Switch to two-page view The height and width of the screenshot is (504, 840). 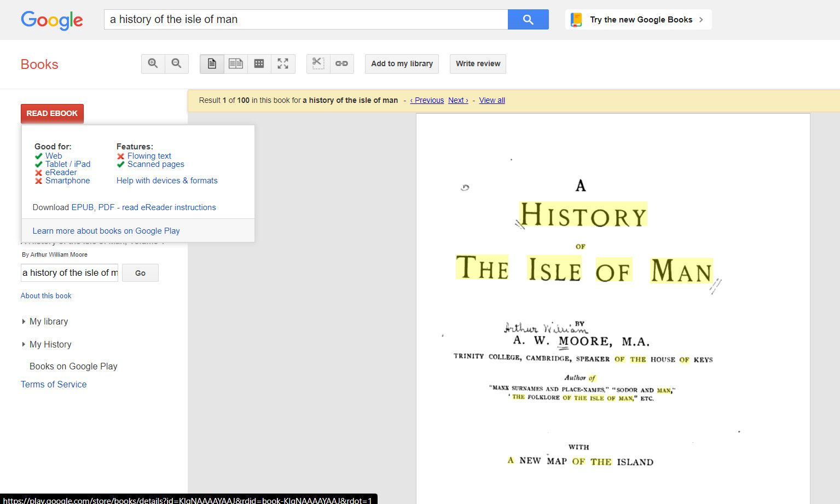point(236,63)
